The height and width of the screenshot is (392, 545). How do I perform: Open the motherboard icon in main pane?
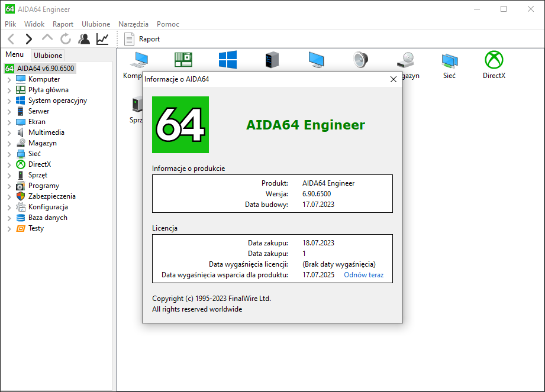(x=183, y=59)
